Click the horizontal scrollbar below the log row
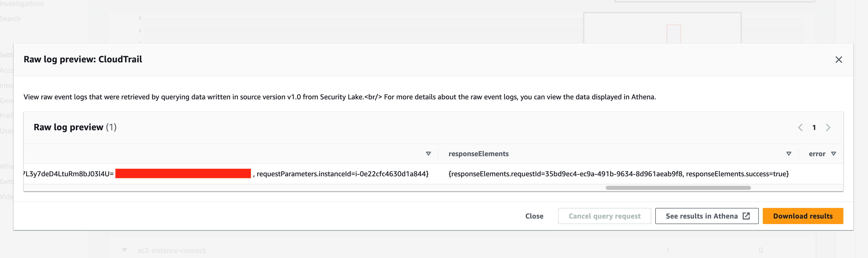The image size is (868, 258). pos(678,188)
